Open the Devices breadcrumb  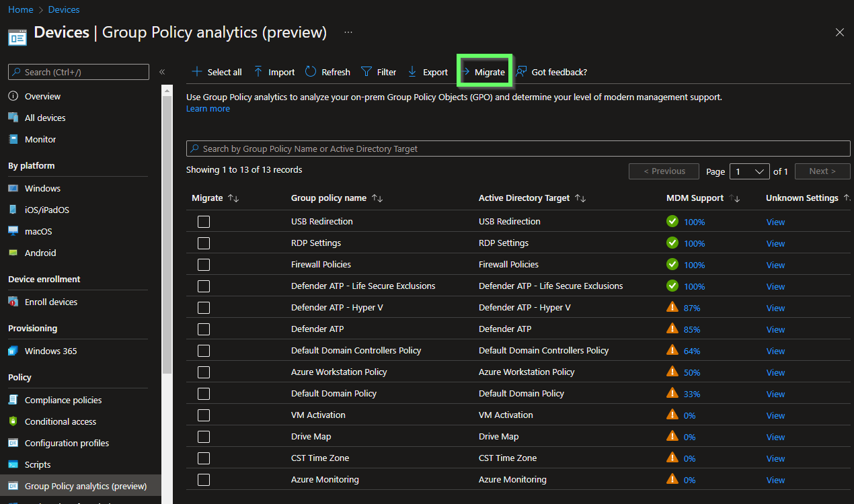[x=64, y=9]
